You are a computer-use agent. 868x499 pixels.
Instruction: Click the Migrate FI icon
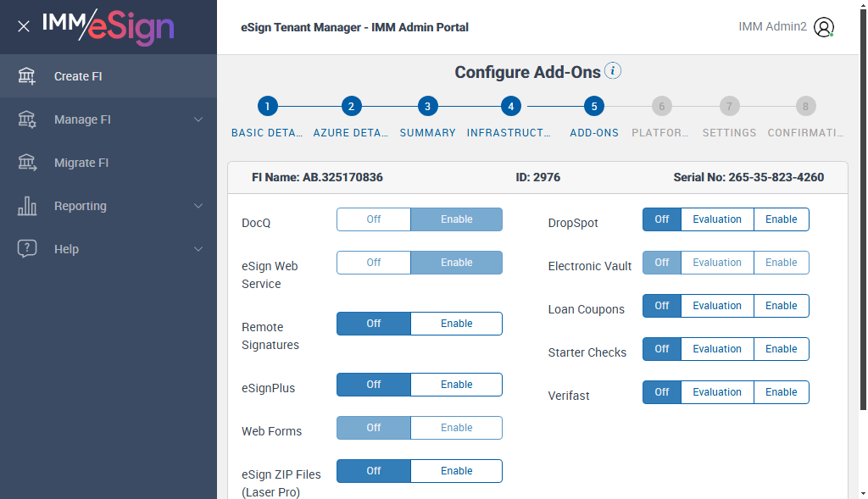point(27,163)
